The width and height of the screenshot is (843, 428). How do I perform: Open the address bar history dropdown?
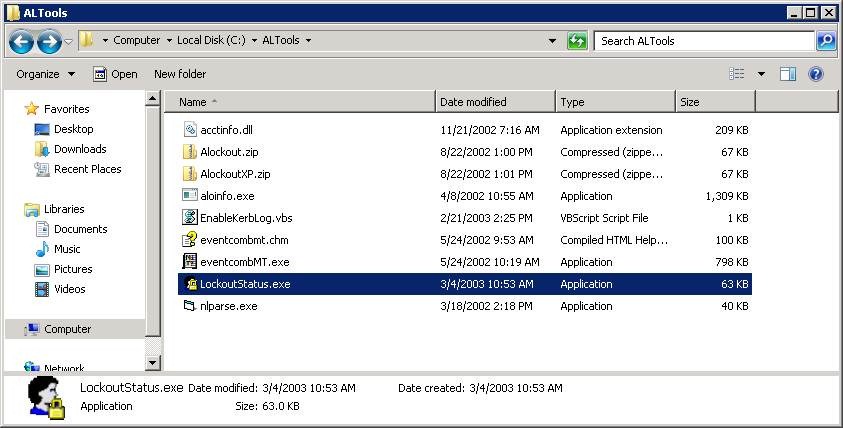[x=552, y=41]
